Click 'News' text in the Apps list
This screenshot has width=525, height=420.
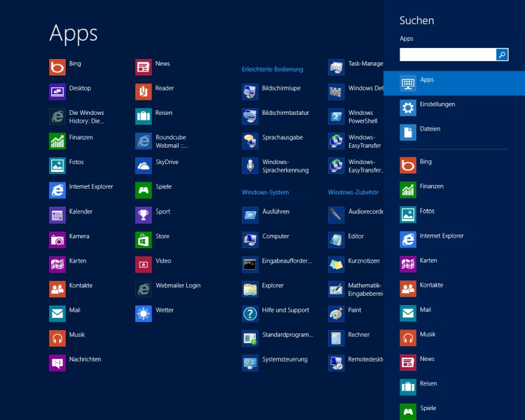pyautogui.click(x=163, y=64)
